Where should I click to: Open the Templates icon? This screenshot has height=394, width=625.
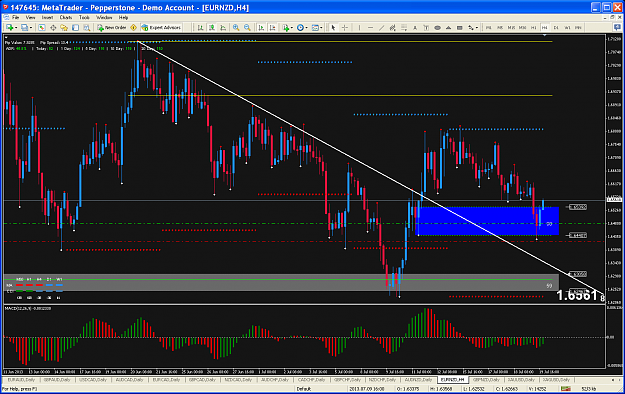coord(315,28)
